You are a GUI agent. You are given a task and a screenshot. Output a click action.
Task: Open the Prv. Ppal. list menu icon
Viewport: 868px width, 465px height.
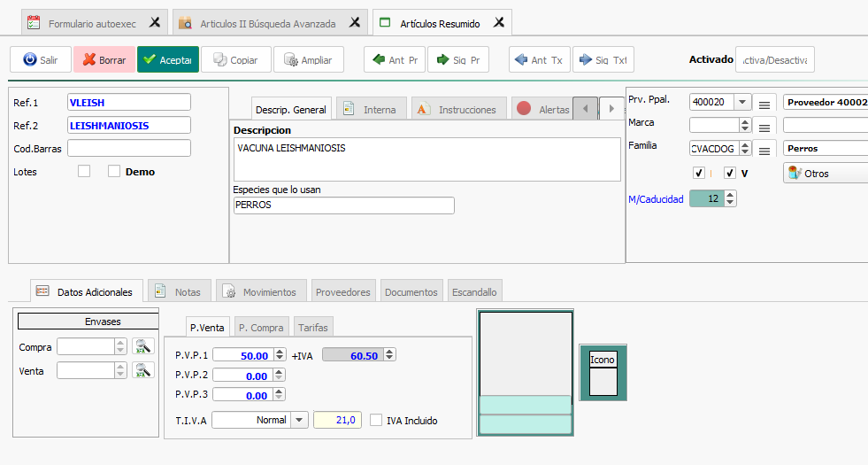764,105
